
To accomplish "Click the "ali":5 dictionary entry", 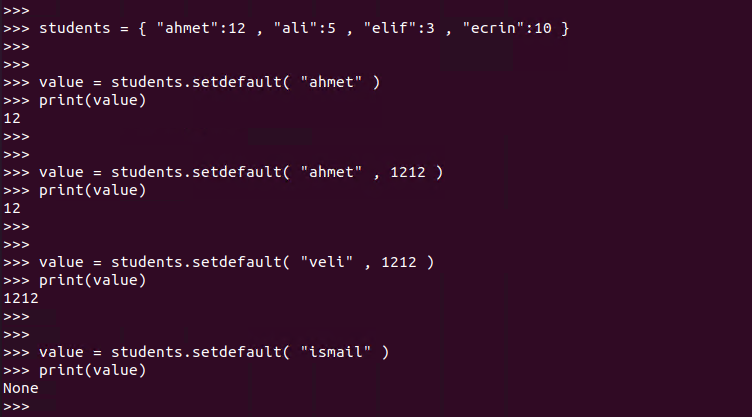I will pos(305,28).
